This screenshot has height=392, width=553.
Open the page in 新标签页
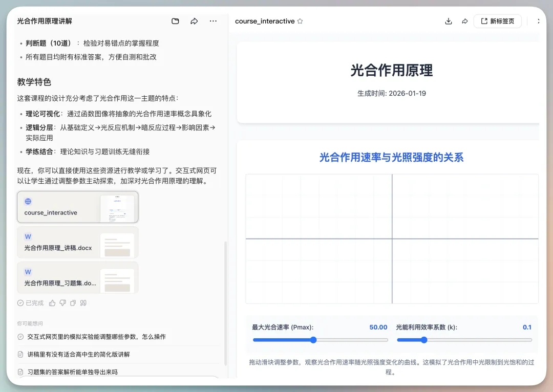pos(497,21)
